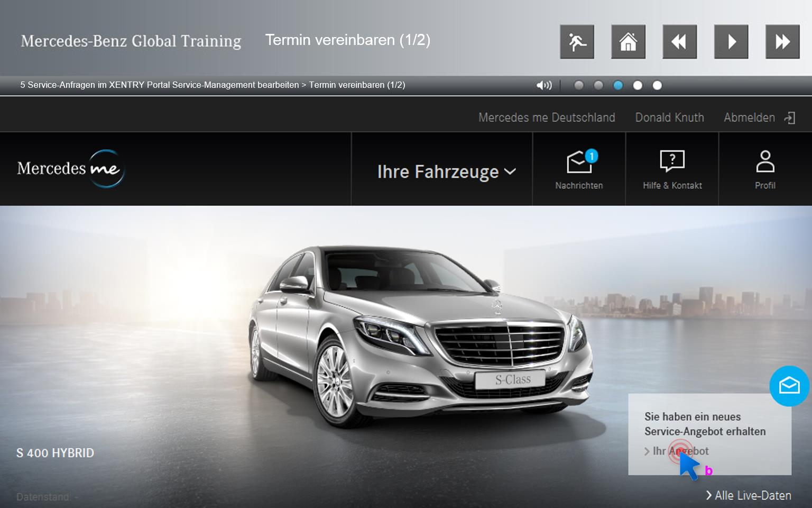Click the Mercedes-Benz Global Training title
The image size is (812, 508).
[x=131, y=41]
